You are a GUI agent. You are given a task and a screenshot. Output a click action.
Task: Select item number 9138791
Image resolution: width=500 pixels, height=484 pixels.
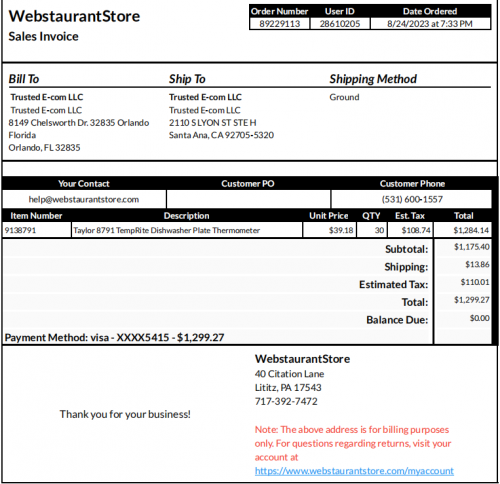pyautogui.click(x=20, y=230)
